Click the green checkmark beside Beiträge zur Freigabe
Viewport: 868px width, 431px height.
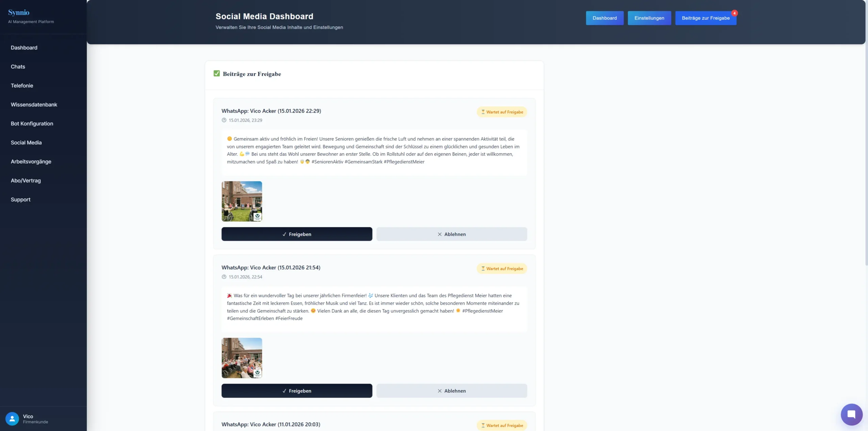point(217,74)
